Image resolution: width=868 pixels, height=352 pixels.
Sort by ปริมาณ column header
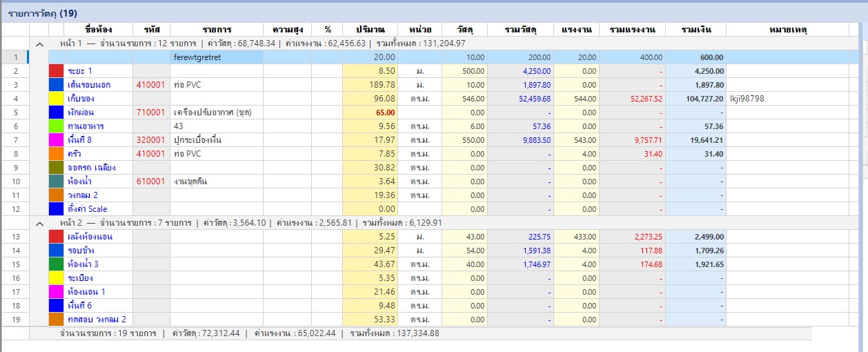tap(370, 30)
